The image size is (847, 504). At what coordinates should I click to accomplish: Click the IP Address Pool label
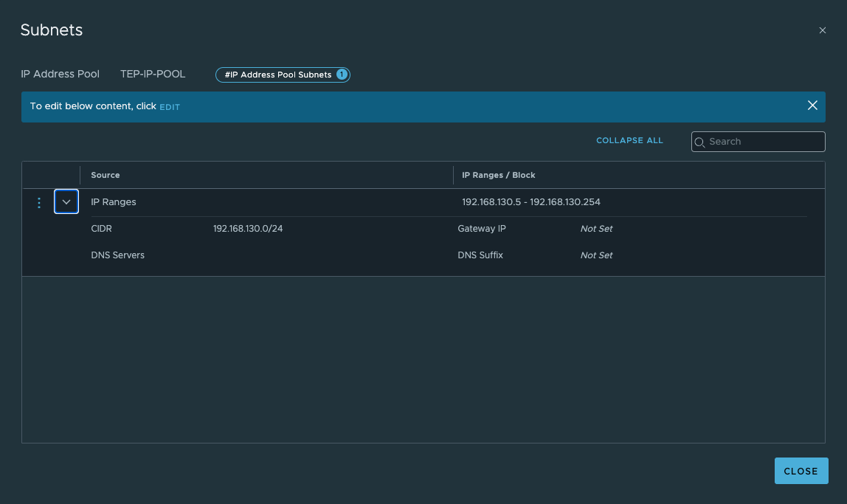pos(60,74)
